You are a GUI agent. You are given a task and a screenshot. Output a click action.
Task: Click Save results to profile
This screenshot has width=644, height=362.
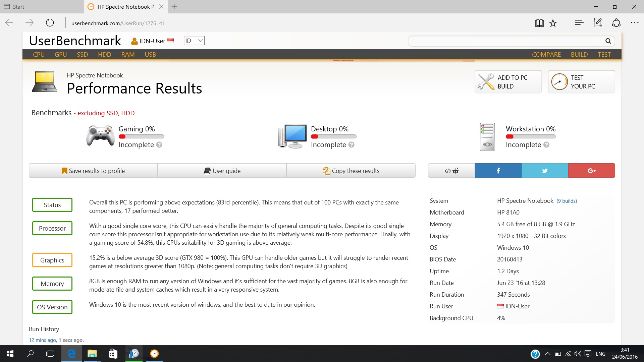coord(93,171)
